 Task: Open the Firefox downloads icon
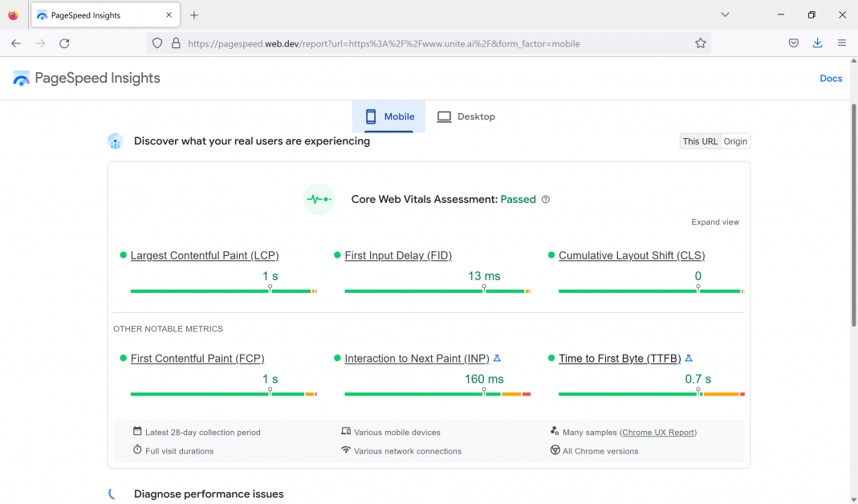click(x=817, y=43)
